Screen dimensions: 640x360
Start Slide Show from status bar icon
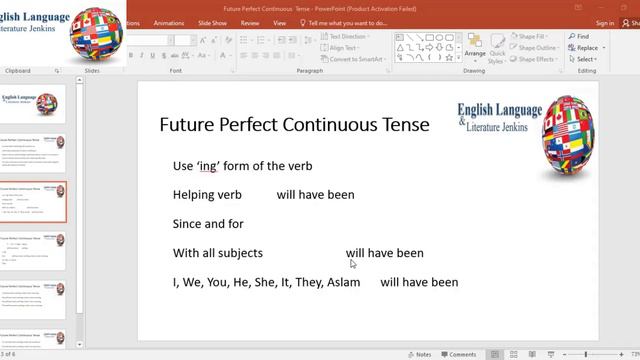coord(551,354)
